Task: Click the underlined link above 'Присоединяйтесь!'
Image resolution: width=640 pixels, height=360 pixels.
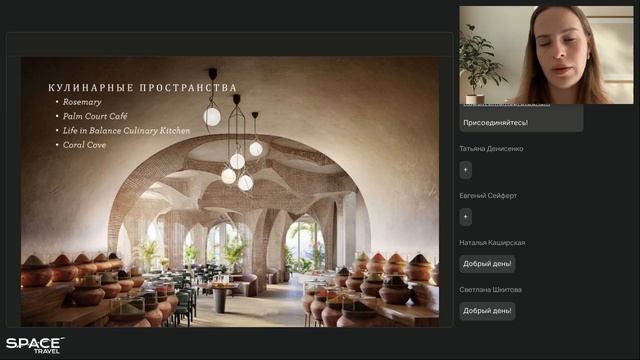Action: [506, 105]
